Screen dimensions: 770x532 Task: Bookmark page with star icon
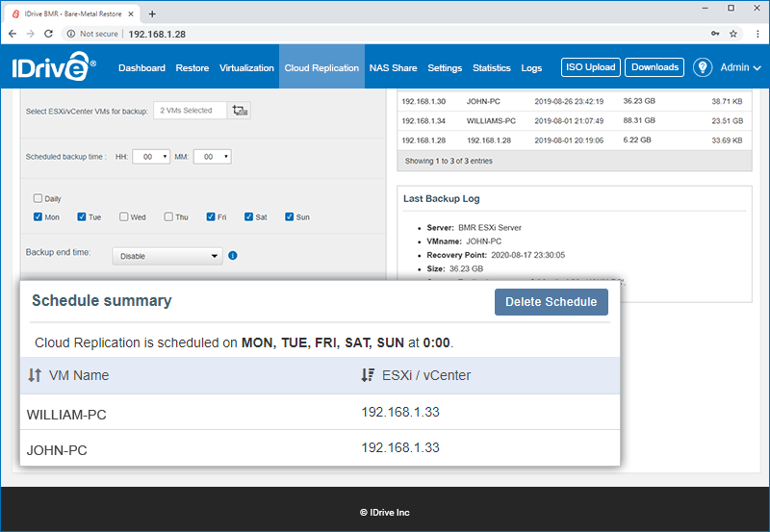(x=733, y=34)
